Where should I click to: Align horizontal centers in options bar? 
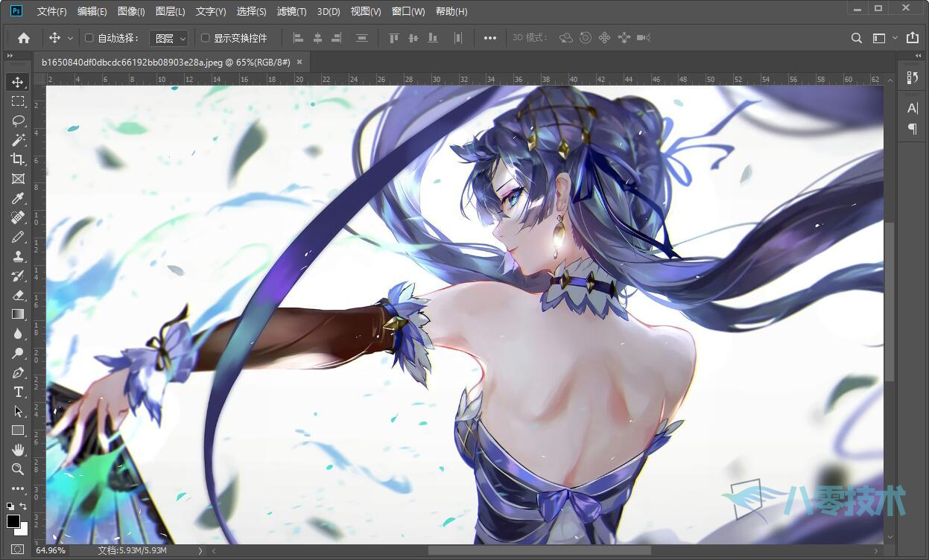(x=317, y=38)
